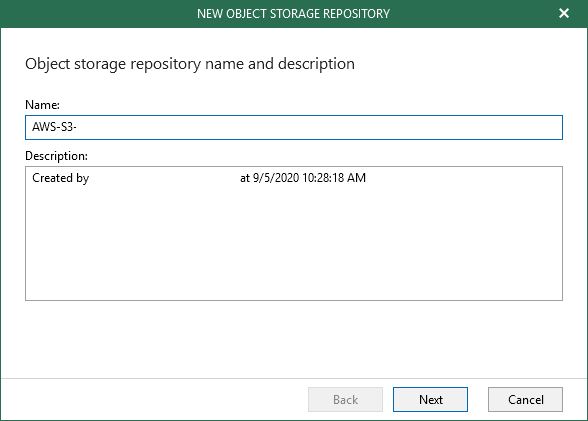The width and height of the screenshot is (588, 421).
Task: Click the green title bar left of the title
Action: pyautogui.click(x=98, y=14)
